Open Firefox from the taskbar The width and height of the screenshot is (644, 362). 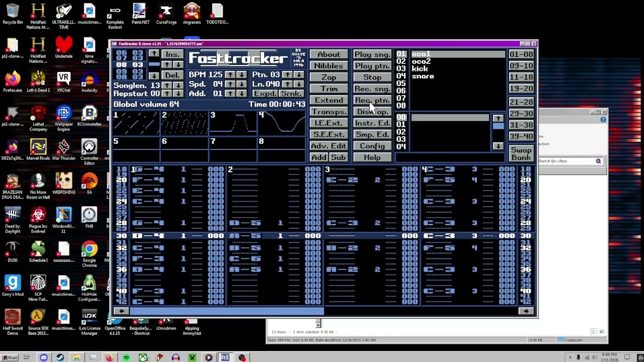(109, 357)
